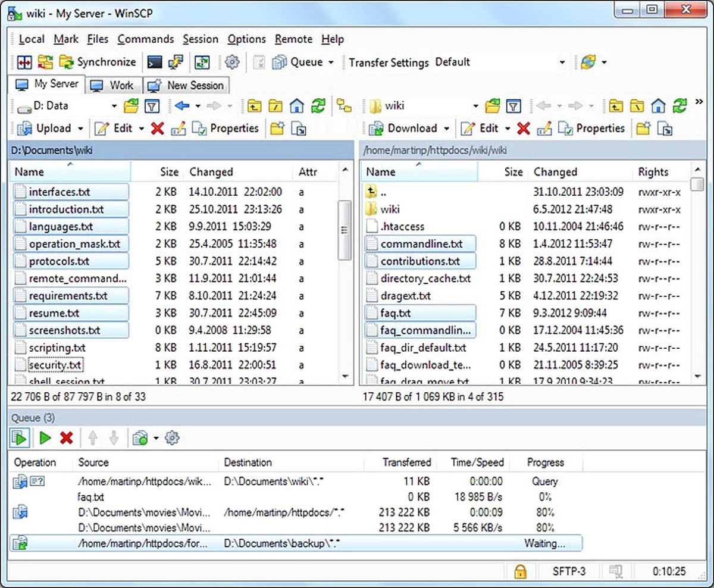714x588 pixels.
Task: Select the Waiting queue item for backup
Action: point(296,543)
